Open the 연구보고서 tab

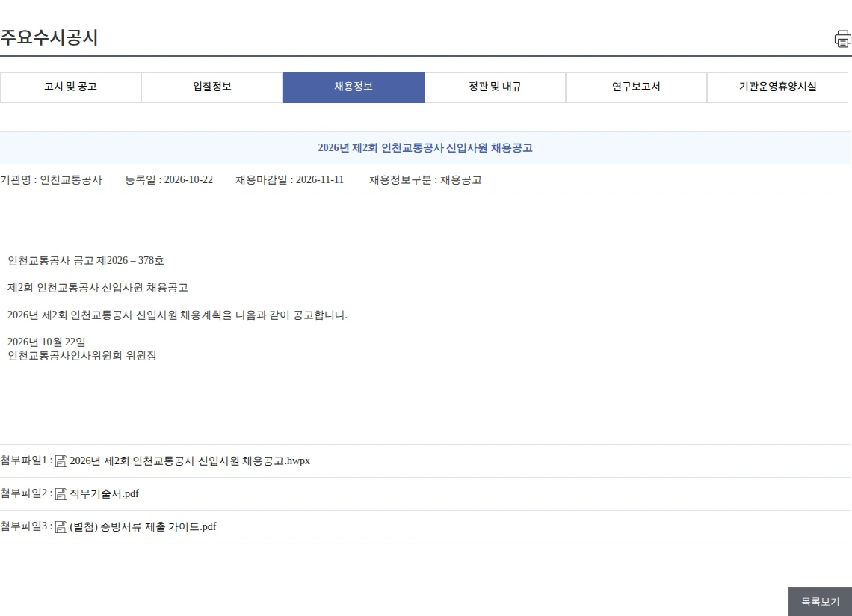tap(636, 87)
